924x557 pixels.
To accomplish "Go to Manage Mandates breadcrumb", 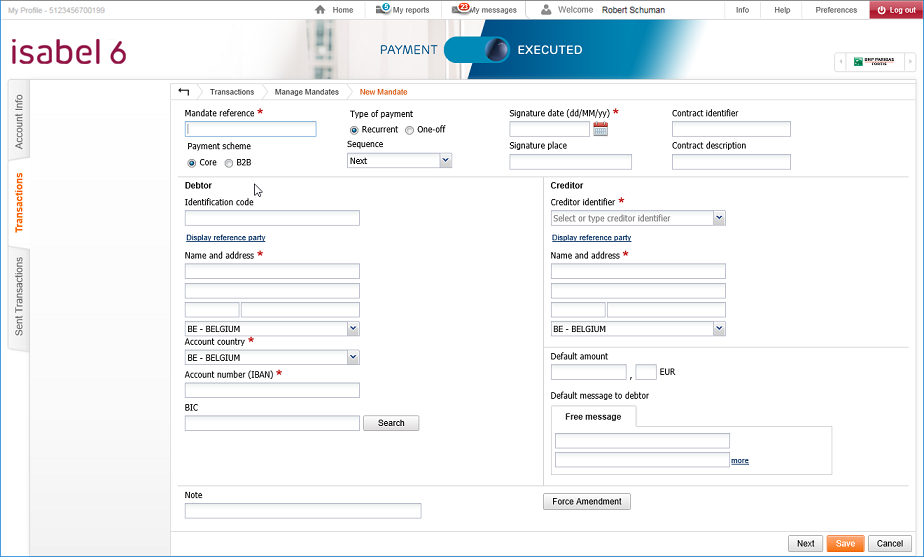I will coord(306,92).
